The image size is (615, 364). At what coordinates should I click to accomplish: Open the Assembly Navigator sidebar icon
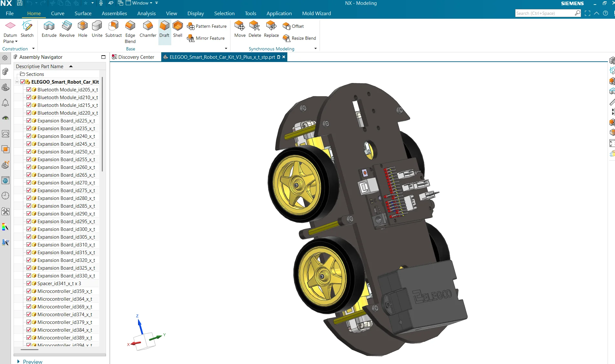pos(5,71)
